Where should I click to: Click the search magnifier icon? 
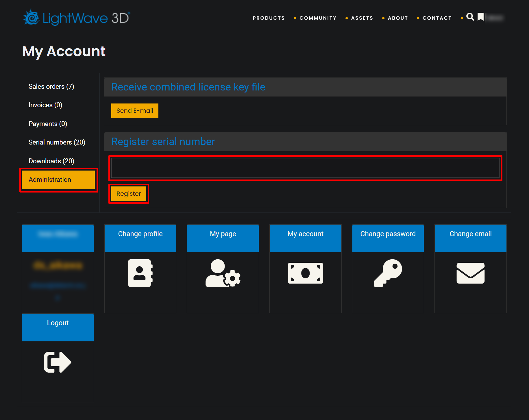pyautogui.click(x=470, y=17)
